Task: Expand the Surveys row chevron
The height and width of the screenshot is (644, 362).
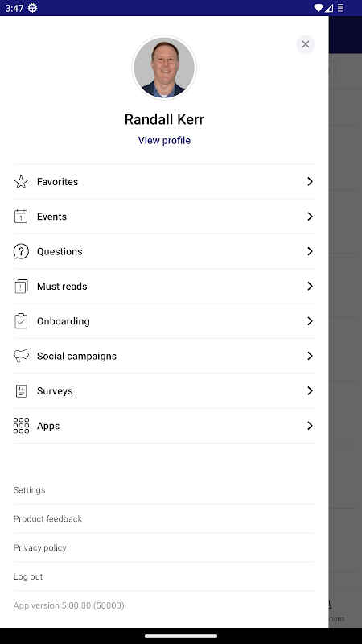Action: pos(310,391)
